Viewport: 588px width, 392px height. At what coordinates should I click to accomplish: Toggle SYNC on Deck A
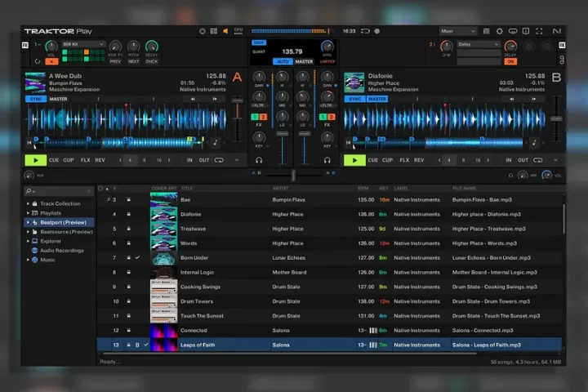click(35, 99)
